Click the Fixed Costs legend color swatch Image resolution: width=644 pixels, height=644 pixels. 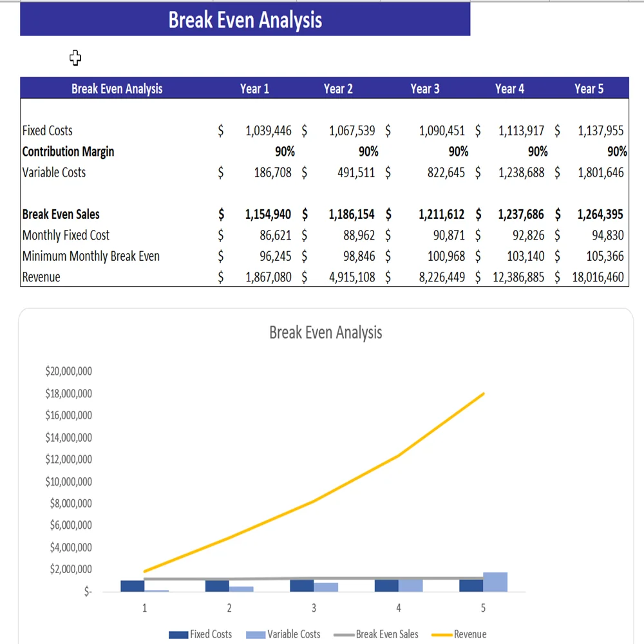coord(178,635)
